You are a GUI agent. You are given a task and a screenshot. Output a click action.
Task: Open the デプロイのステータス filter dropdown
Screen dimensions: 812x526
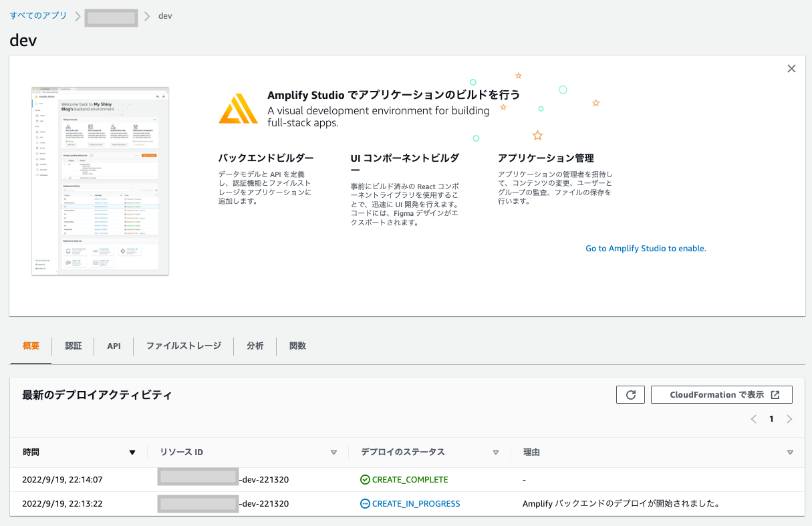496,452
